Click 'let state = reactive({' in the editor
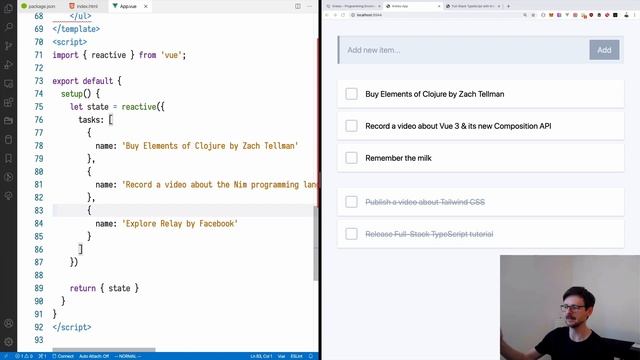This screenshot has width=640, height=360. [117, 107]
